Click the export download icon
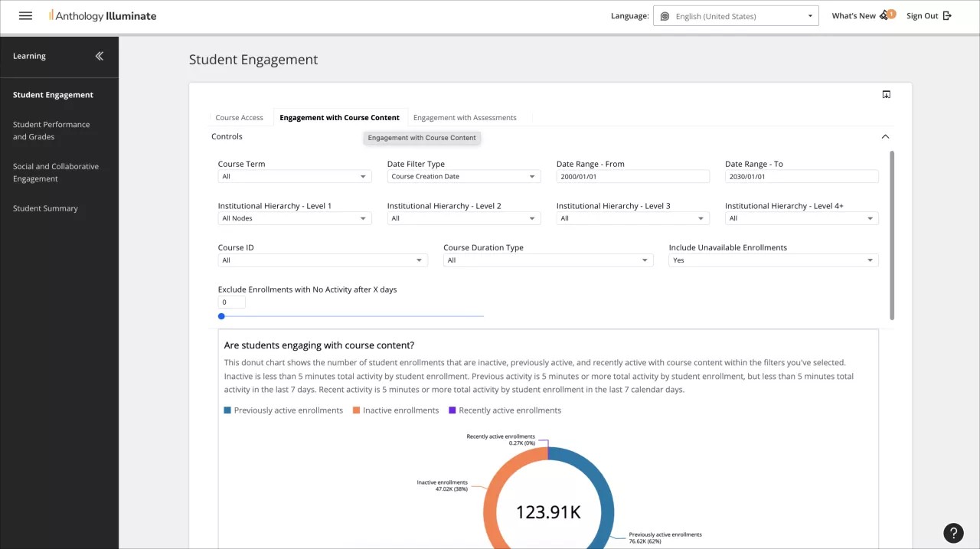 click(886, 94)
